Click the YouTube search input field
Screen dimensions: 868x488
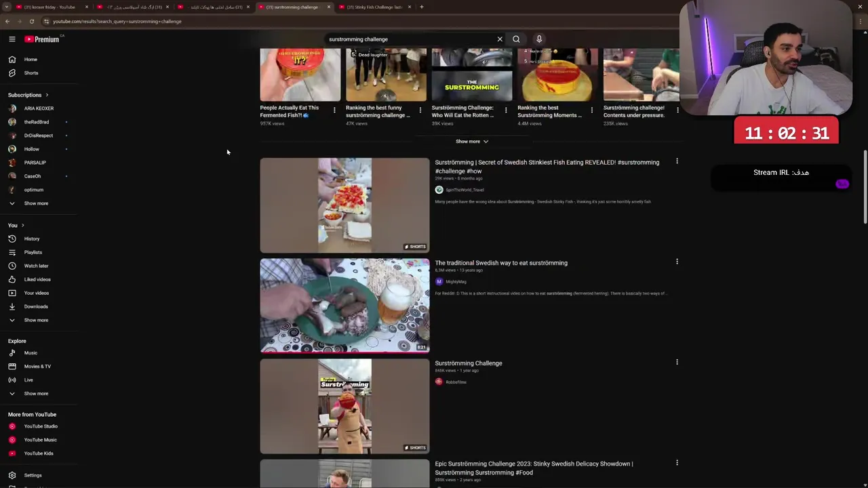tap(410, 39)
